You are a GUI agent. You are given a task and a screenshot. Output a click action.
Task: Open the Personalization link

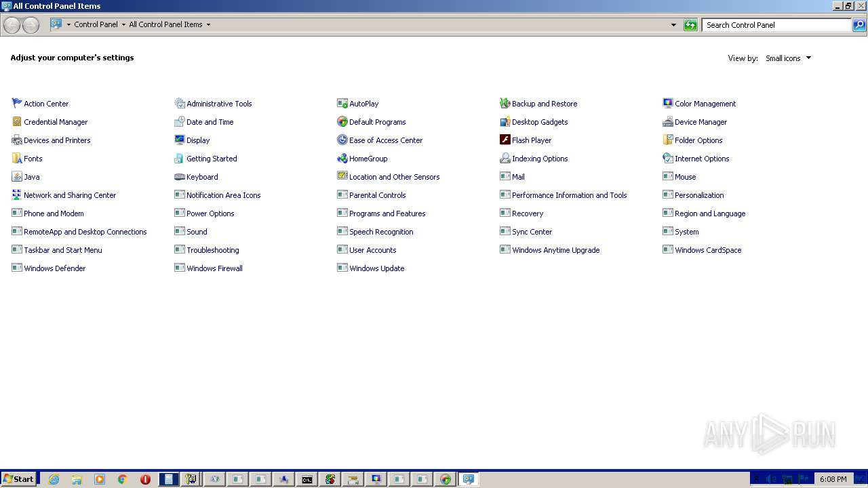click(699, 195)
